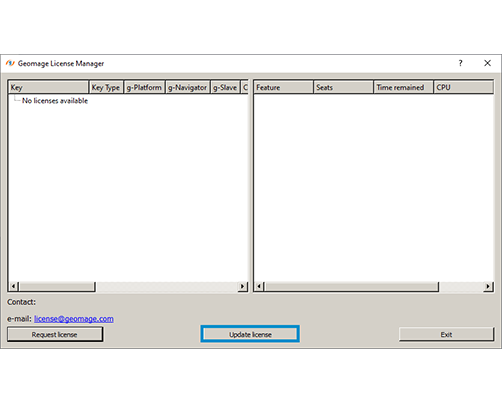
Task: Click the CPU column header
Action: point(464,87)
